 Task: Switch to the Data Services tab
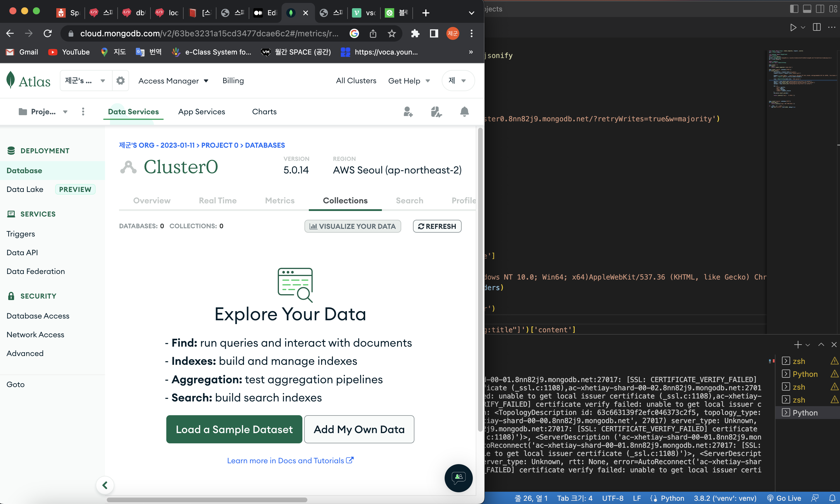[133, 112]
